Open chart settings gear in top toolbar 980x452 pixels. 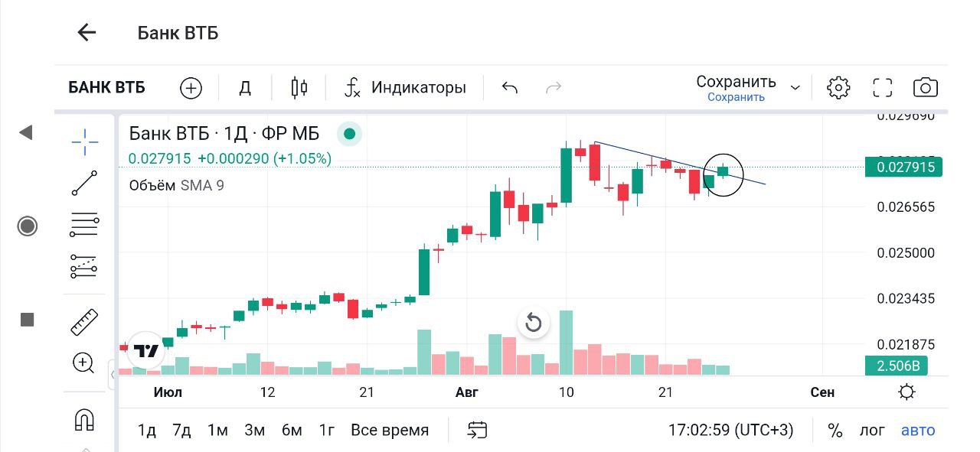point(838,88)
